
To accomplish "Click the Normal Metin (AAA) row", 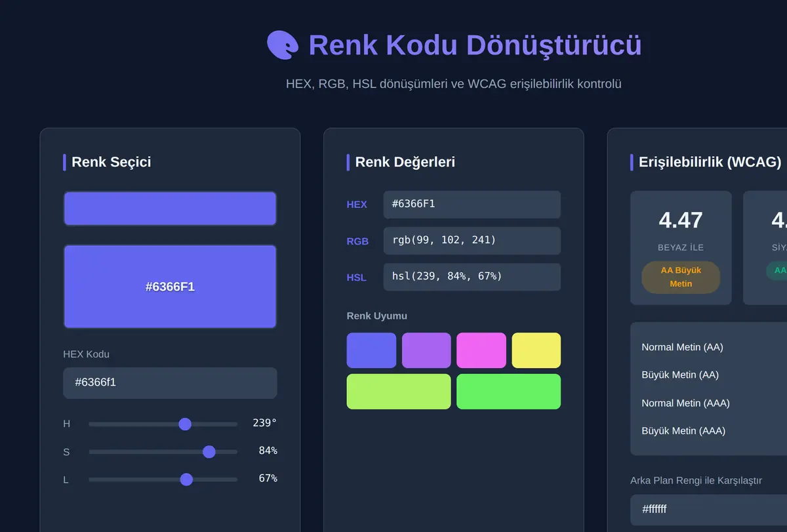I will tap(714, 403).
